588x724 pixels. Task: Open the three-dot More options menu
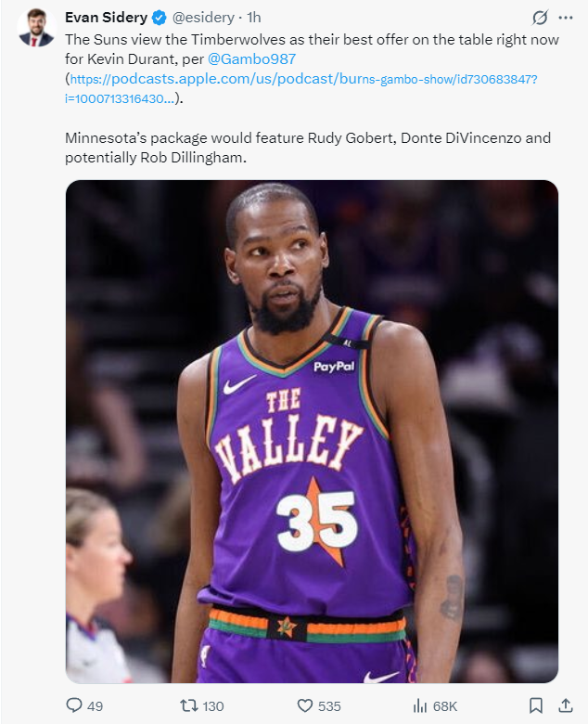(566, 18)
